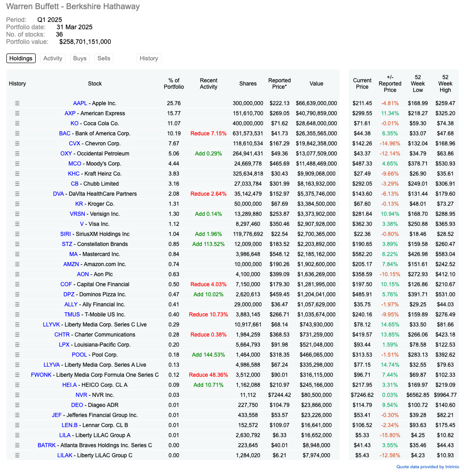Click Constellation Brands history icon

click(17, 244)
